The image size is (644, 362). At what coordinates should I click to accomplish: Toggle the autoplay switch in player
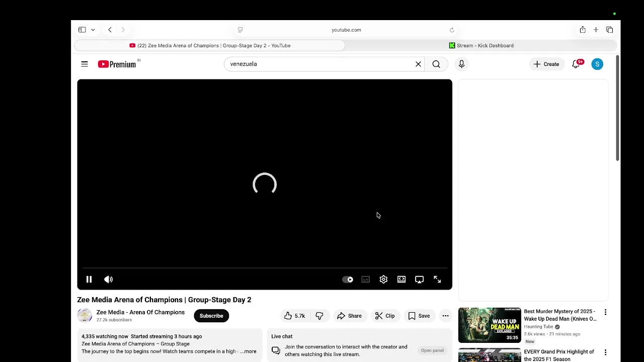point(348,280)
